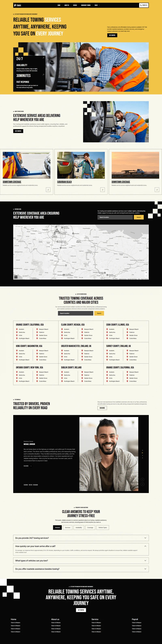Click the TOWIX logo in the header
Image resolution: width=162 pixels, height=644 pixels.
tap(17, 5)
